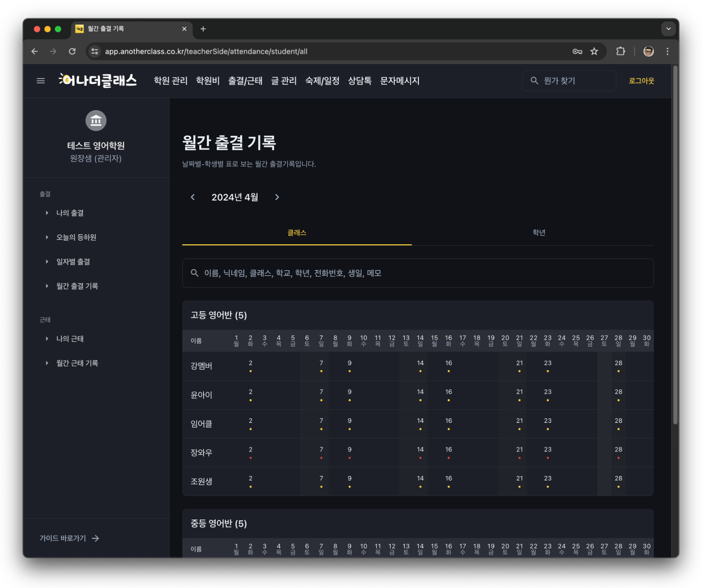Open 문자메시지 menu
This screenshot has height=588, width=702.
point(400,80)
